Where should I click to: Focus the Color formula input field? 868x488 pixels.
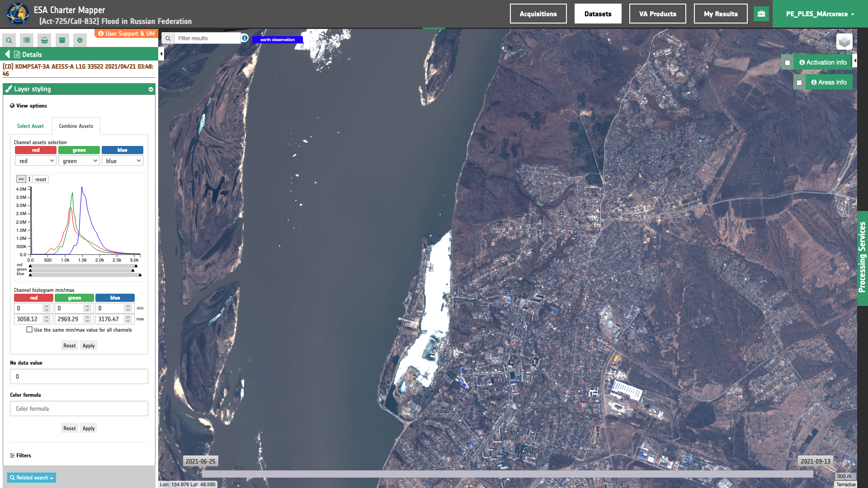[x=79, y=408]
